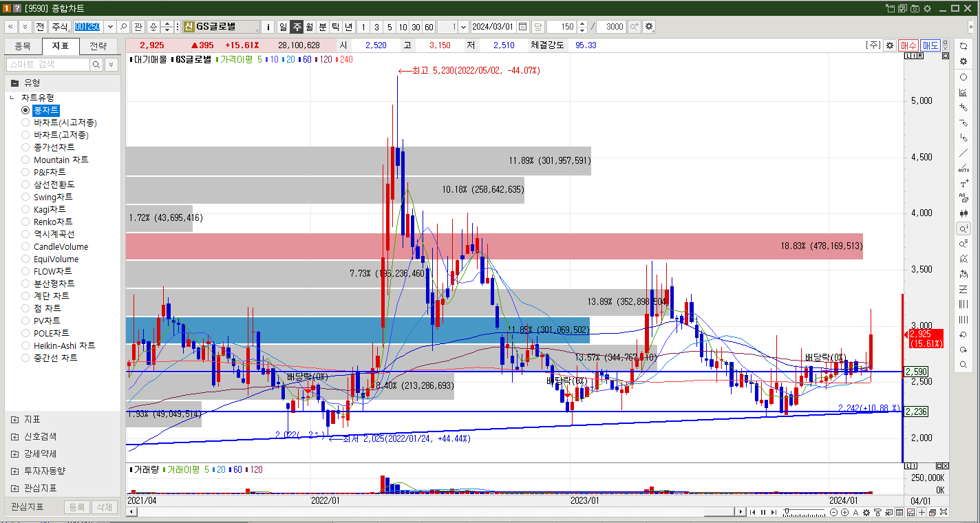Select the 분 minute period button

pyautogui.click(x=323, y=27)
